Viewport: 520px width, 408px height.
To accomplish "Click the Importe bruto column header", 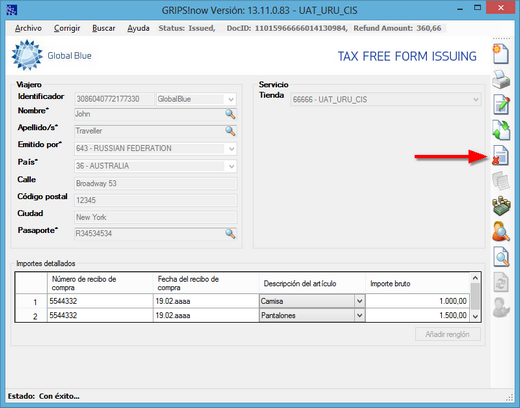I will click(418, 284).
